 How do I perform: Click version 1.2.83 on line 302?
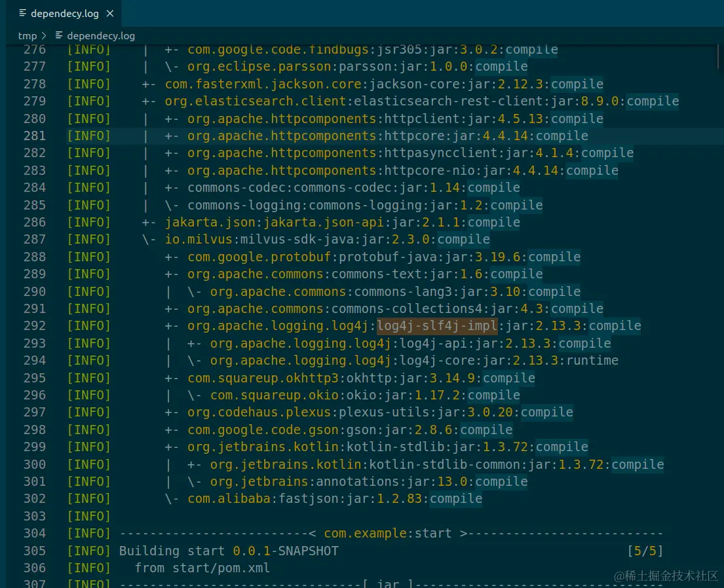point(399,498)
